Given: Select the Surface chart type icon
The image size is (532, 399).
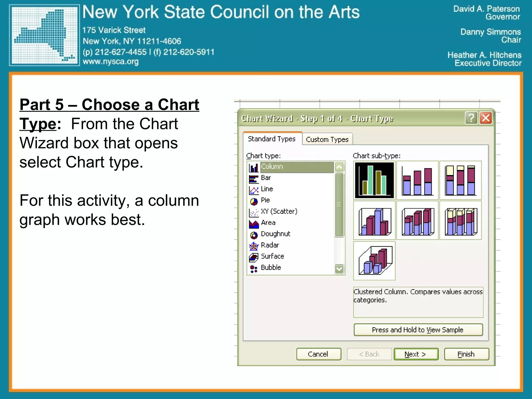Looking at the screenshot, I should (x=254, y=257).
